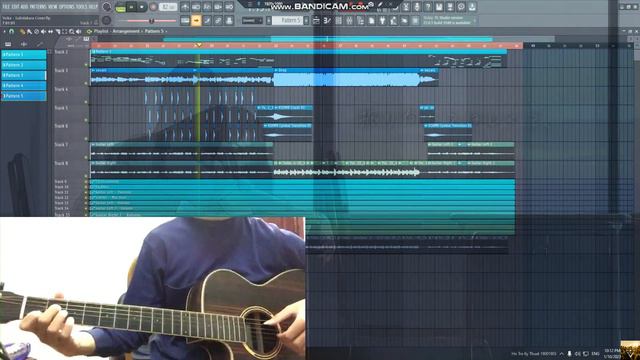Open the Mixer window icon

[349, 20]
